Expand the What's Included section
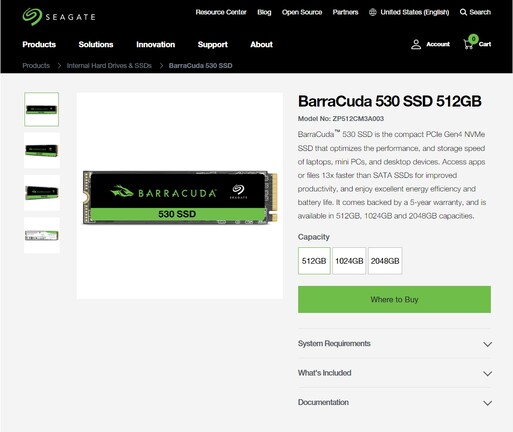The height and width of the screenshot is (432, 513). [394, 373]
